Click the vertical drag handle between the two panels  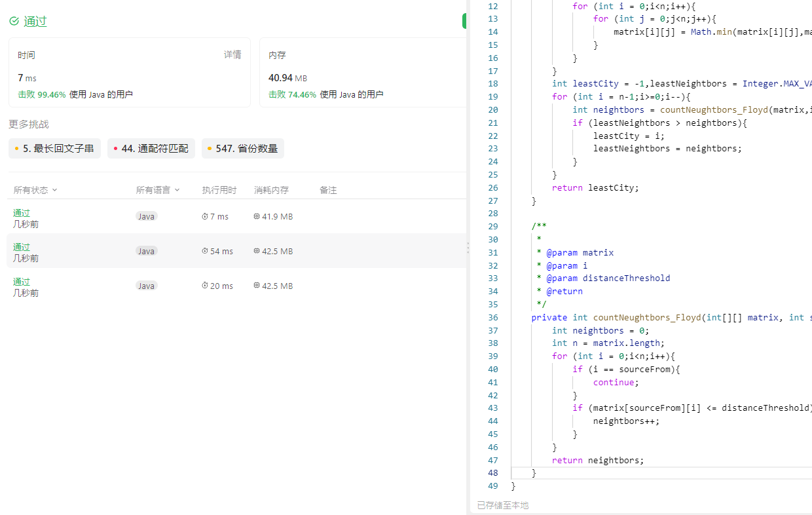pos(468,248)
